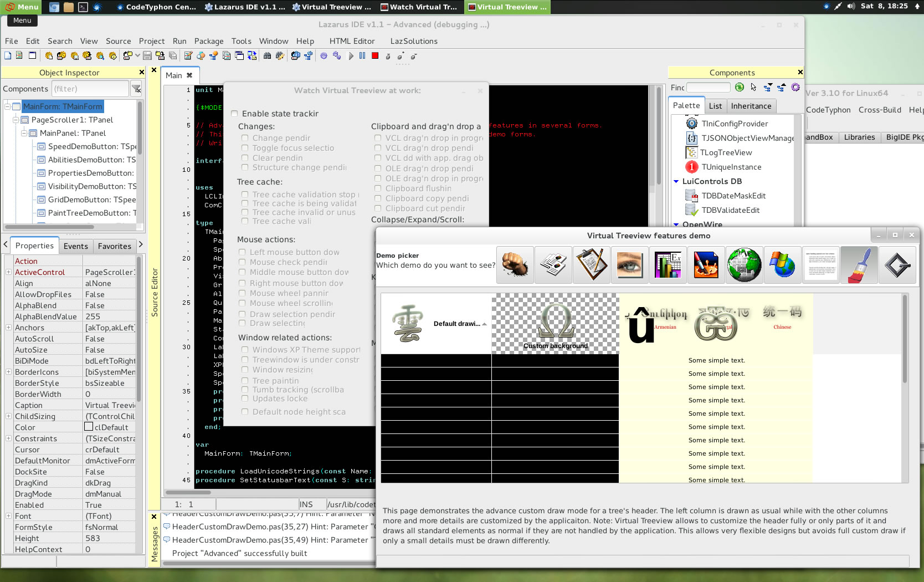This screenshot has height=582, width=924.
Task: Toggle Updates locked checkbox
Action: 245,399
